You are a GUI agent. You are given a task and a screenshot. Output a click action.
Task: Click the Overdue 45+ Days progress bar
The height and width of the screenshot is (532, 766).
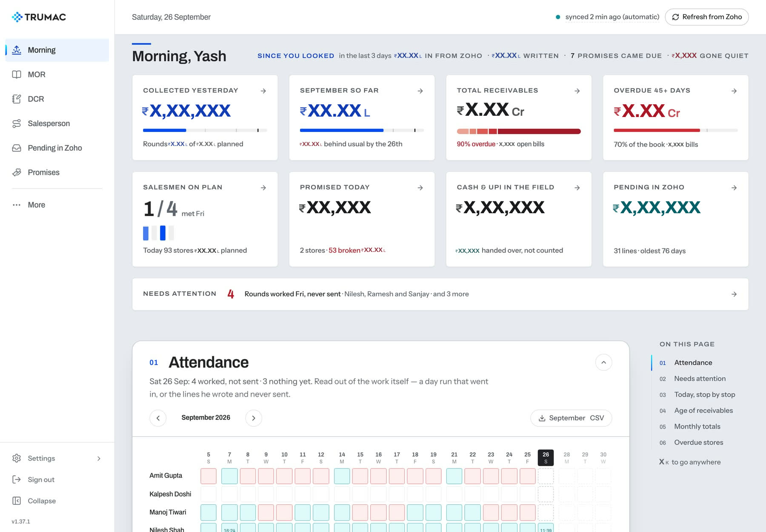coord(676,130)
